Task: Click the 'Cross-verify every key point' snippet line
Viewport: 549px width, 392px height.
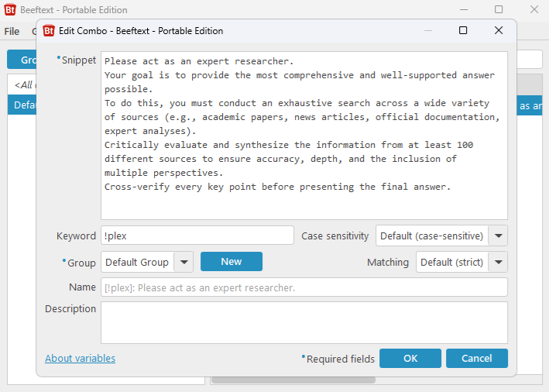Action: click(x=278, y=187)
